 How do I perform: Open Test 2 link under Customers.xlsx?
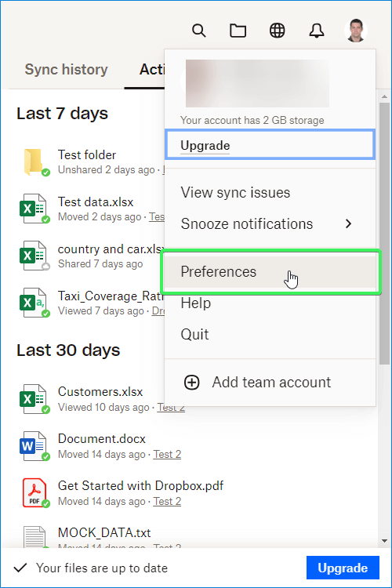click(171, 407)
